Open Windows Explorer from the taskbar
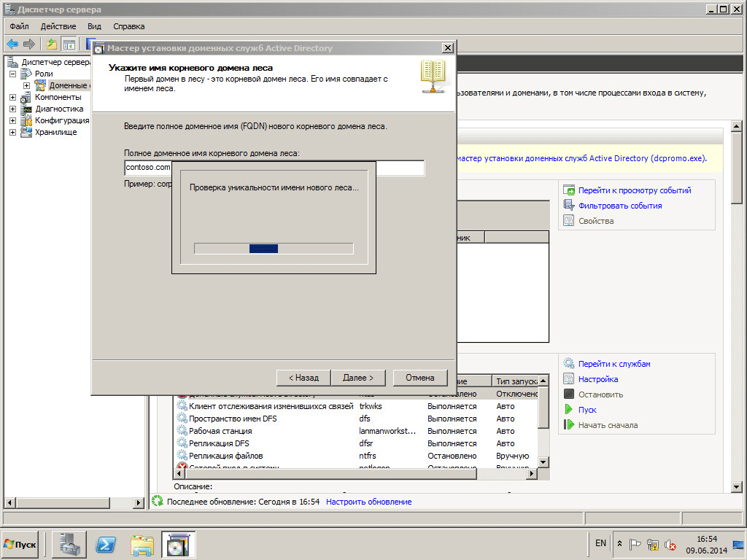 click(x=142, y=544)
